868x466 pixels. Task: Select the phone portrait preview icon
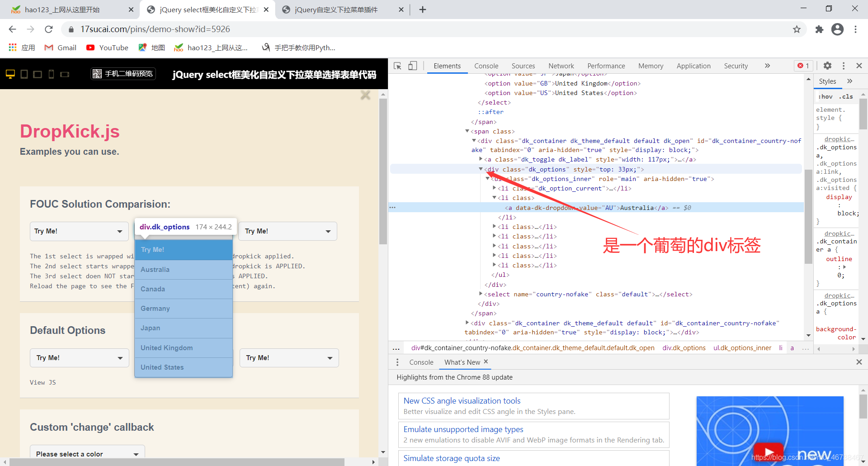click(x=52, y=74)
